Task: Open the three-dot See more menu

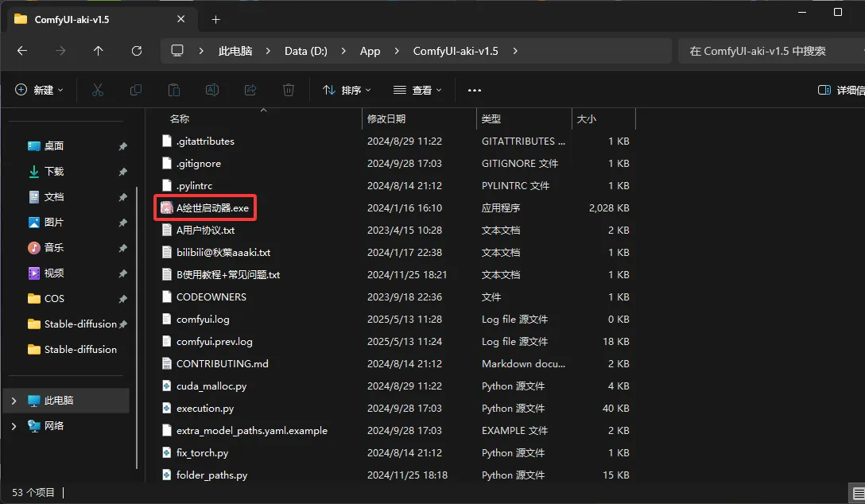Action: click(475, 90)
